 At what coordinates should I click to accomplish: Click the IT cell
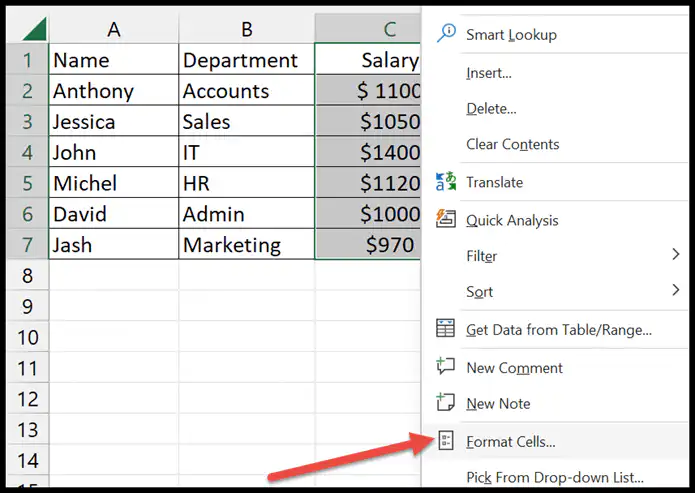pos(246,152)
